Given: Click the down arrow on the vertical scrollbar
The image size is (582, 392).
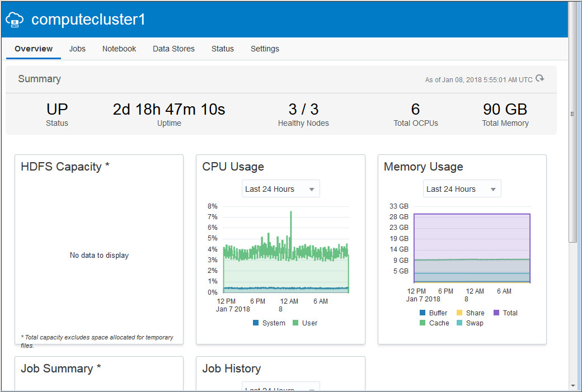Looking at the screenshot, I should click(x=573, y=386).
